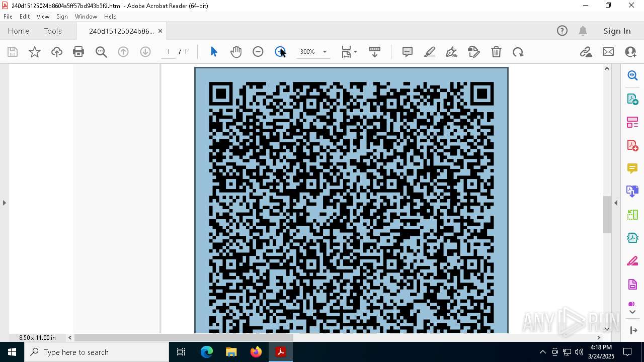Launch Firefox from taskbar

(x=256, y=352)
